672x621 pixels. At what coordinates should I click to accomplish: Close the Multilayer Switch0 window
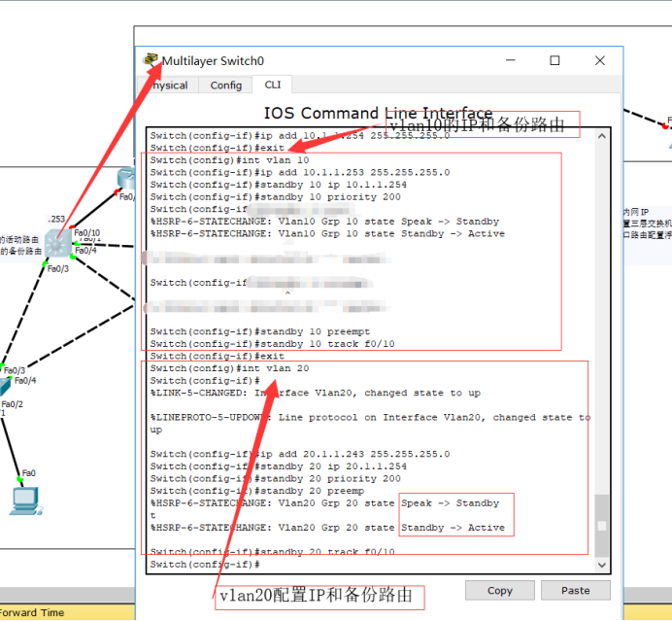click(x=599, y=60)
